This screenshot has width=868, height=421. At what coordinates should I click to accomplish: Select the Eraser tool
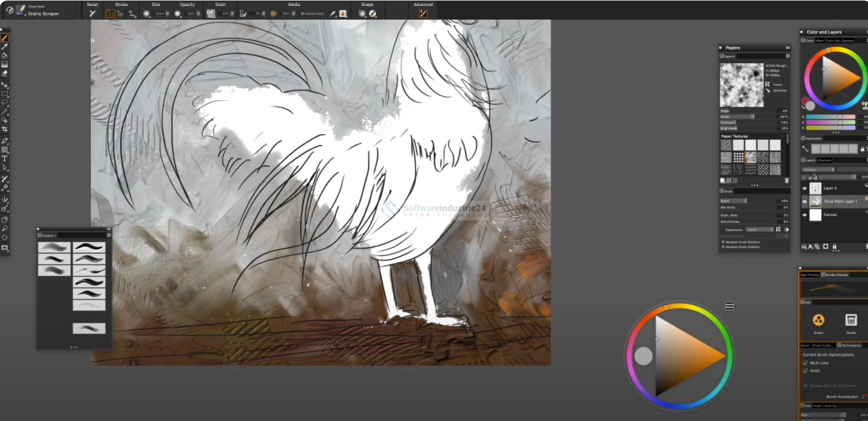coord(4,73)
